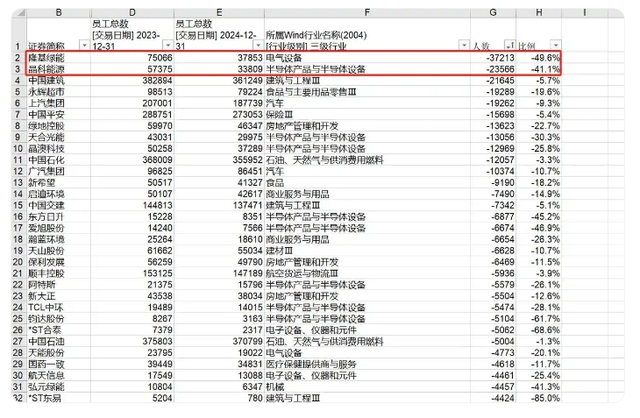Screen dimensions: 640x418
Task: Click the 航空货运与物流Ⅲ cell
Action: (367, 273)
